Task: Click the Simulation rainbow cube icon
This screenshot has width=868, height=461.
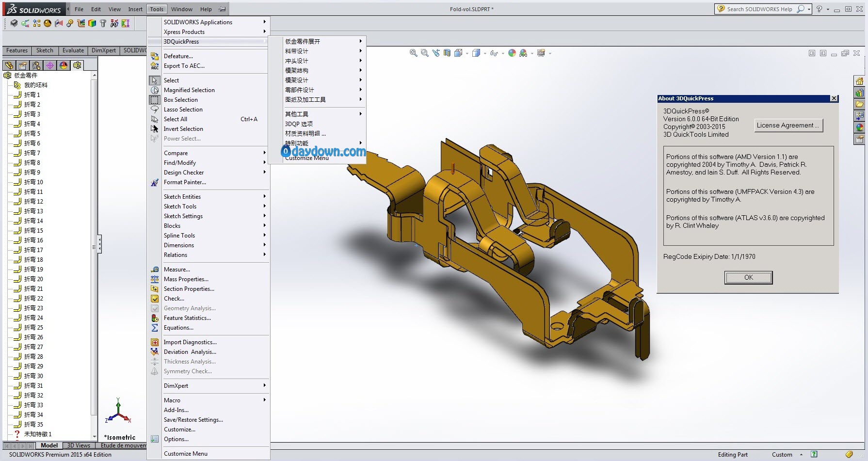Action: click(92, 23)
